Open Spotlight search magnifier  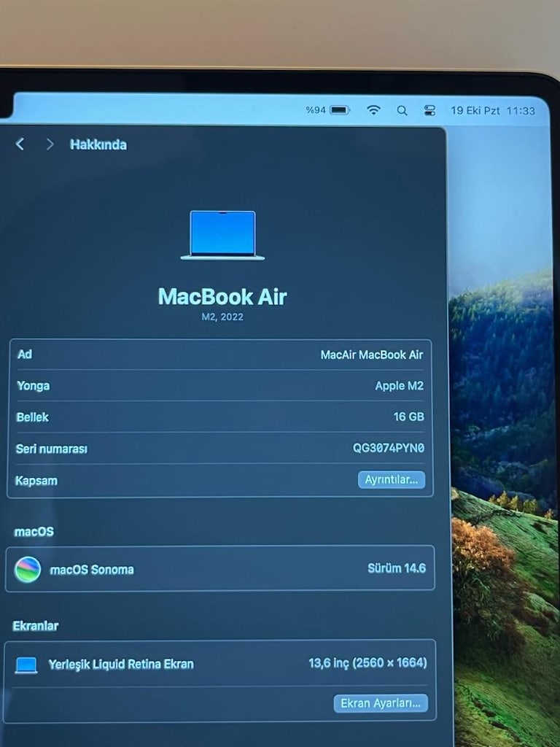[x=402, y=111]
